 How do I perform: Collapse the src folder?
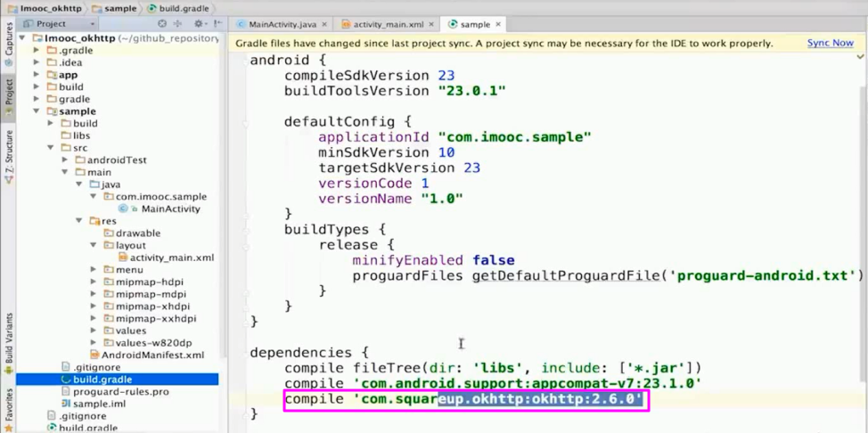[51, 148]
